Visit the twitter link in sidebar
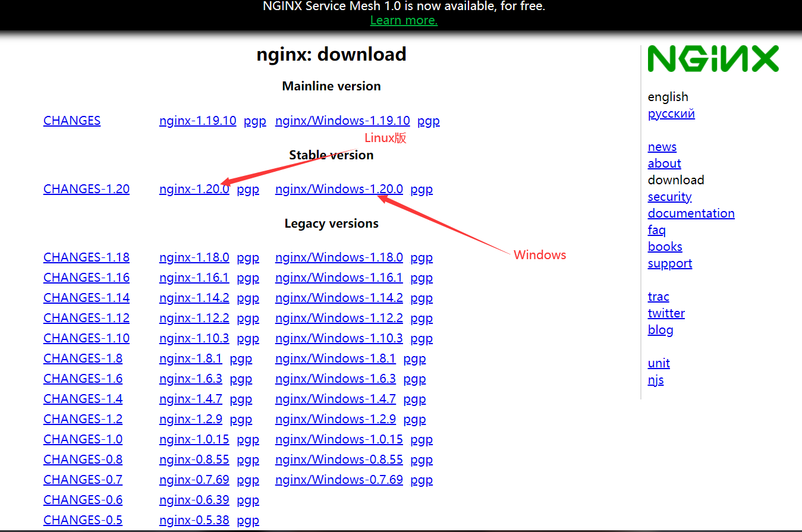 point(666,313)
